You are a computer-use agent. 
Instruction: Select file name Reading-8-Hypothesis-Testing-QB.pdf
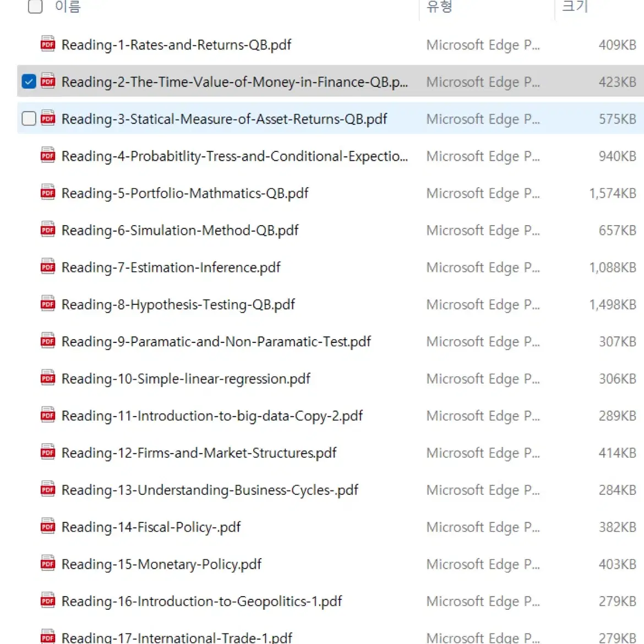178,305
